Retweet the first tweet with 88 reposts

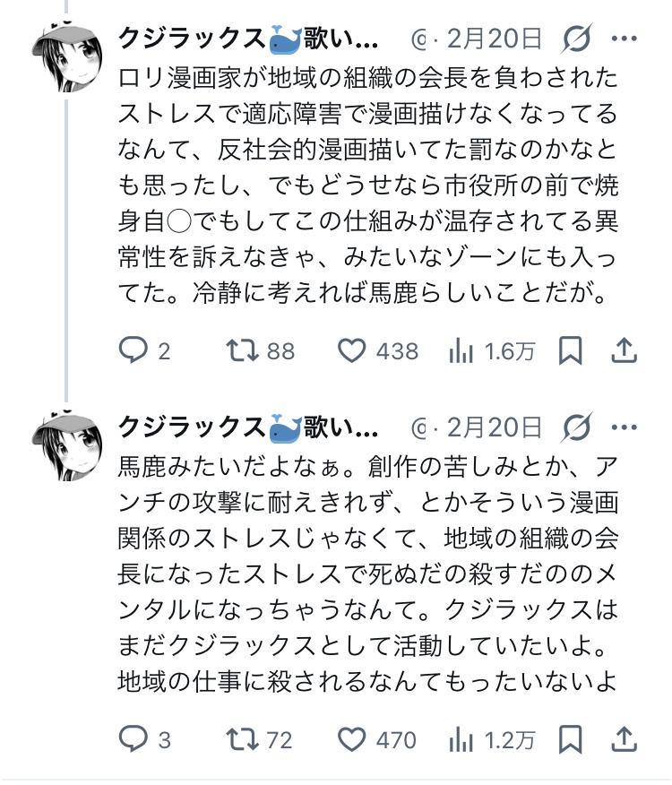[x=239, y=351]
